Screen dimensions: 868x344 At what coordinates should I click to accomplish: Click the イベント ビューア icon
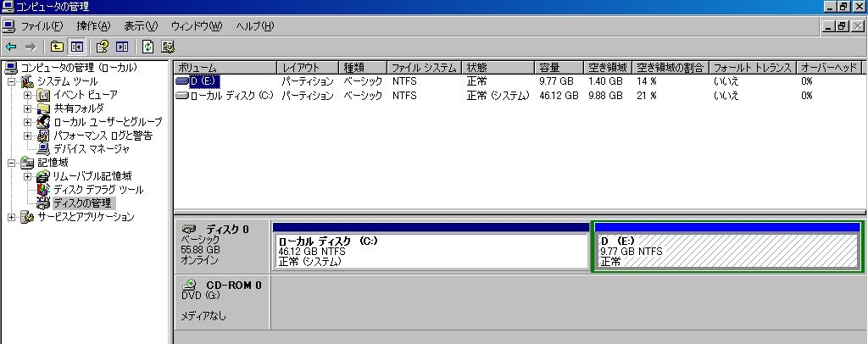[44, 95]
